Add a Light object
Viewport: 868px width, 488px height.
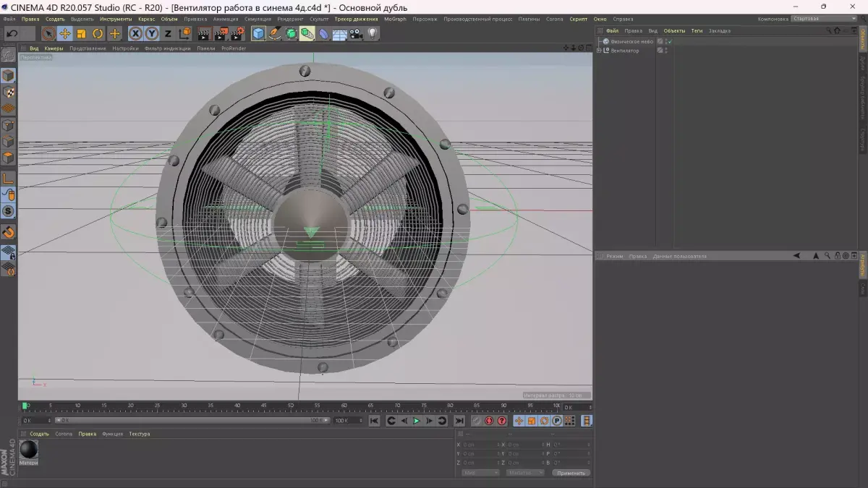[373, 33]
